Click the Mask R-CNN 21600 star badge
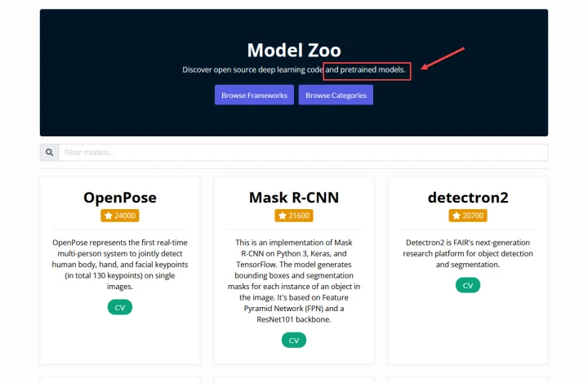The image size is (588, 383). pos(294,216)
